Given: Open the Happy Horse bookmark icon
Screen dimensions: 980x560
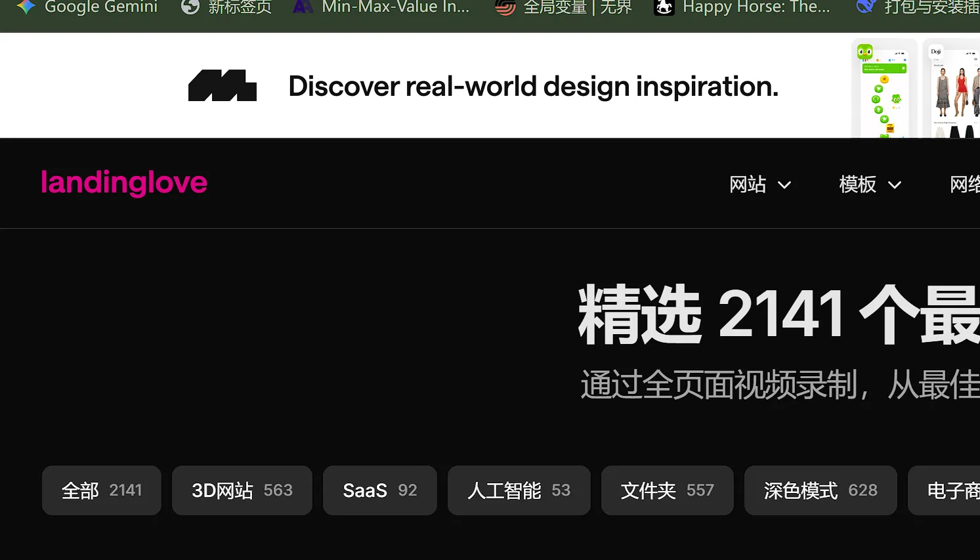Looking at the screenshot, I should pos(664,7).
